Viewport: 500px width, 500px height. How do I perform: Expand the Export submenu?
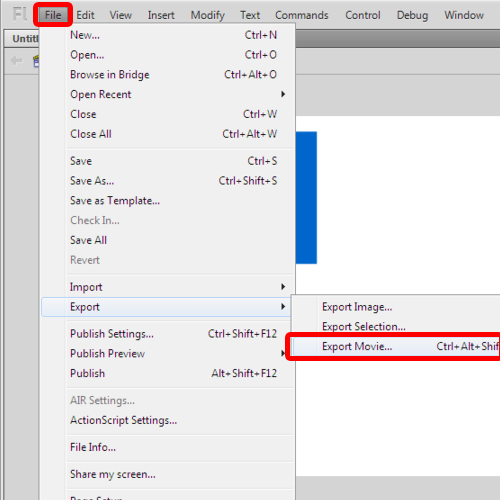(166, 307)
